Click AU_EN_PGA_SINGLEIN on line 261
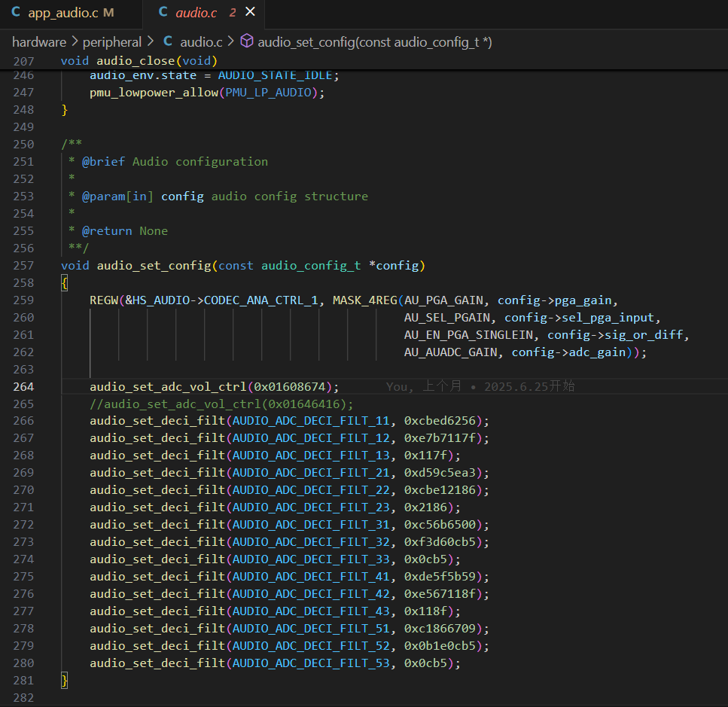Screen dimensions: 728x707 click(x=468, y=335)
